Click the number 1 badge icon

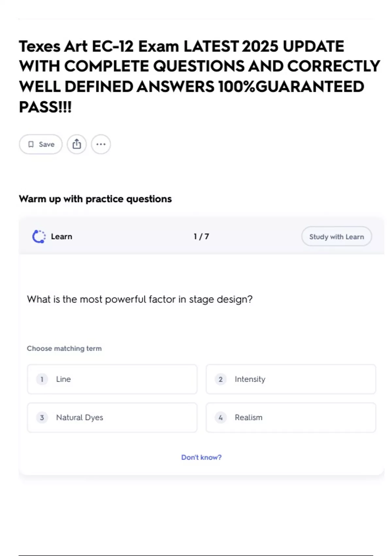coord(42,379)
